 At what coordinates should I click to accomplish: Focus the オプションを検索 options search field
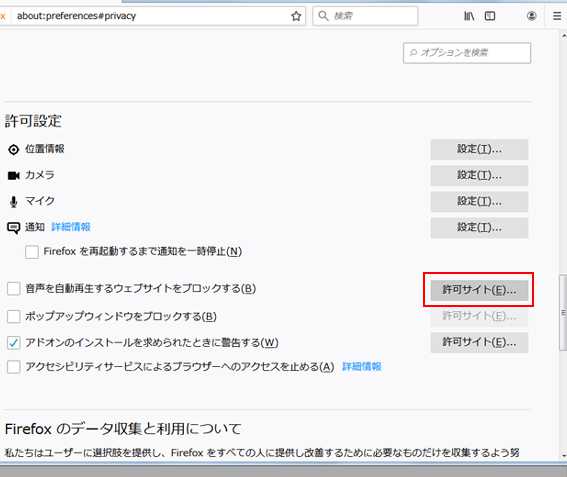pyautogui.click(x=467, y=53)
